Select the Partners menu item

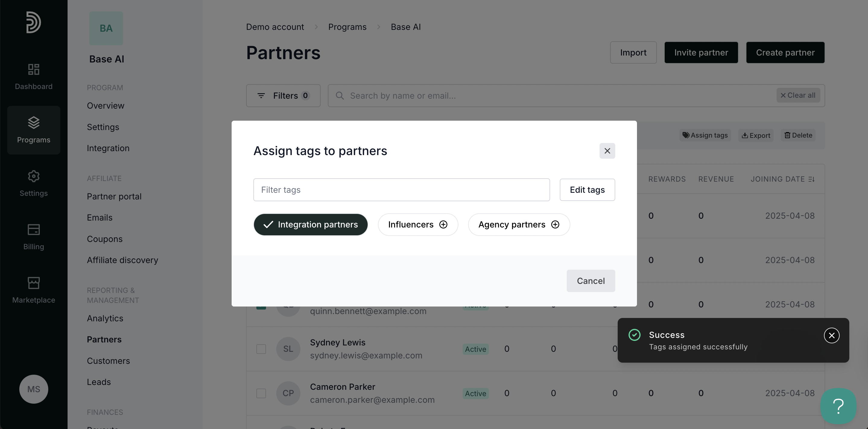point(104,339)
